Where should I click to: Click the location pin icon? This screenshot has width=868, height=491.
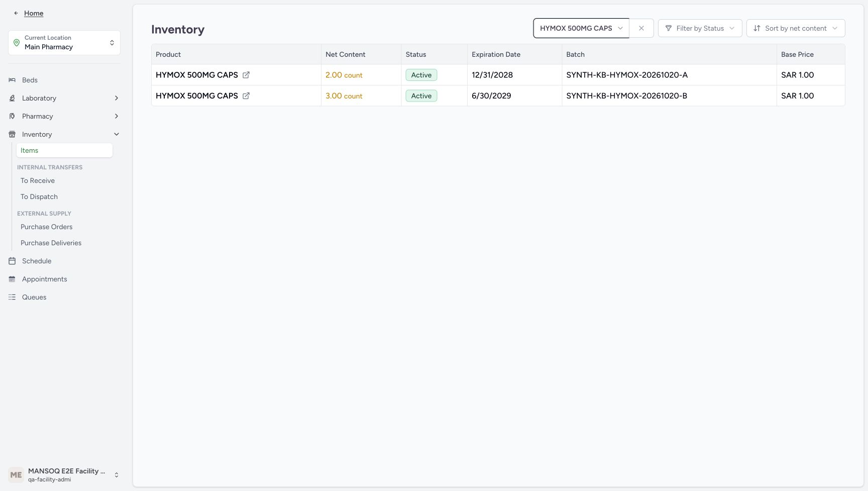pos(17,43)
